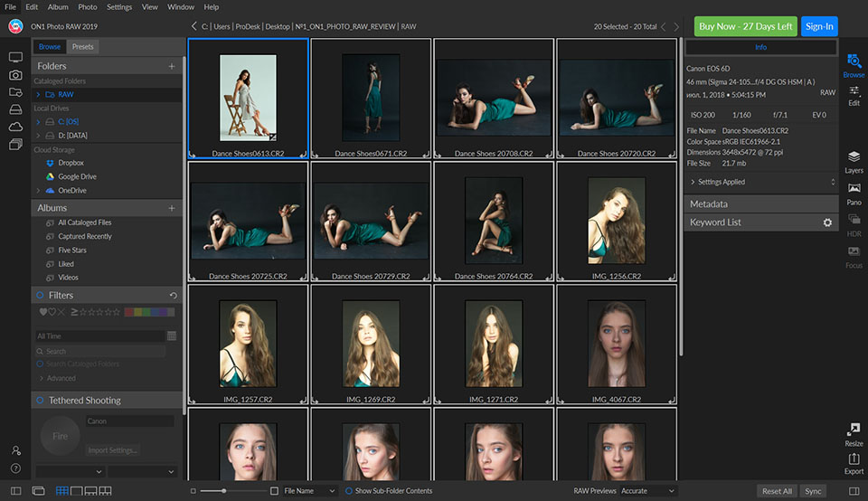Filter by liked filled heart
868x501 pixels.
[43, 312]
